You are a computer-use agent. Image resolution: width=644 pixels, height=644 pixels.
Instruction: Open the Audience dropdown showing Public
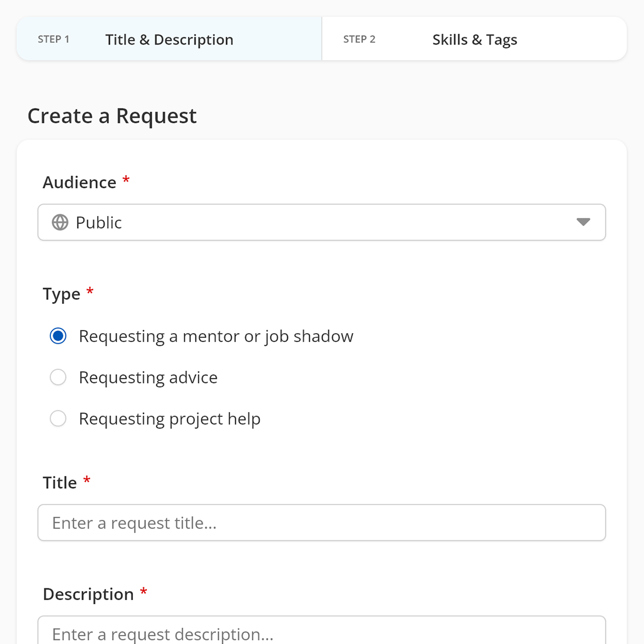[321, 222]
